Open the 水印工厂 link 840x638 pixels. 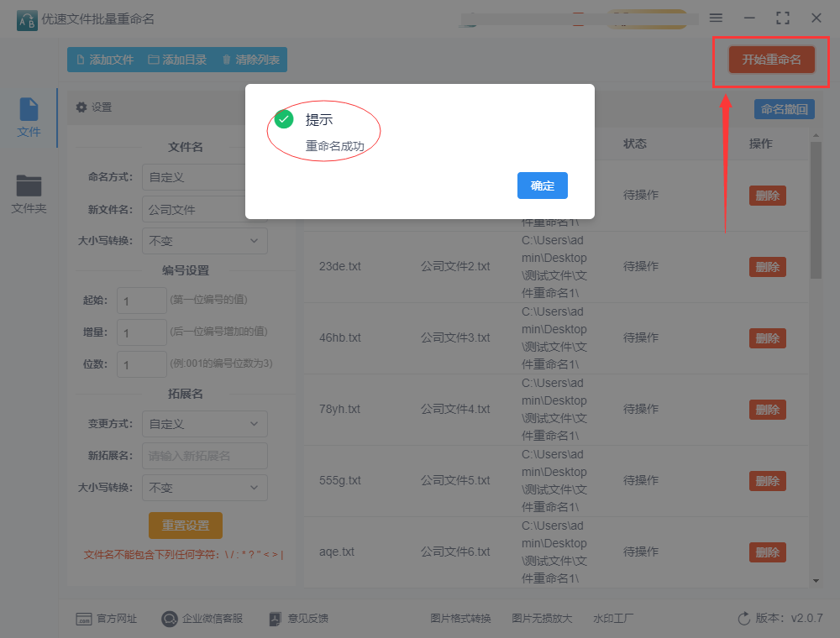(x=613, y=619)
